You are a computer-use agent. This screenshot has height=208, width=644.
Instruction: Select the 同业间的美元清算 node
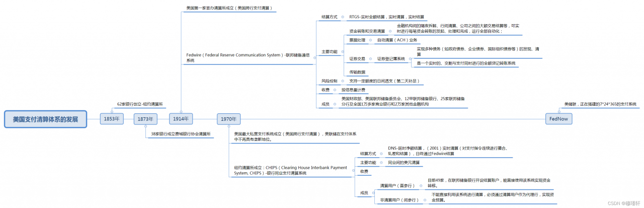(403, 163)
